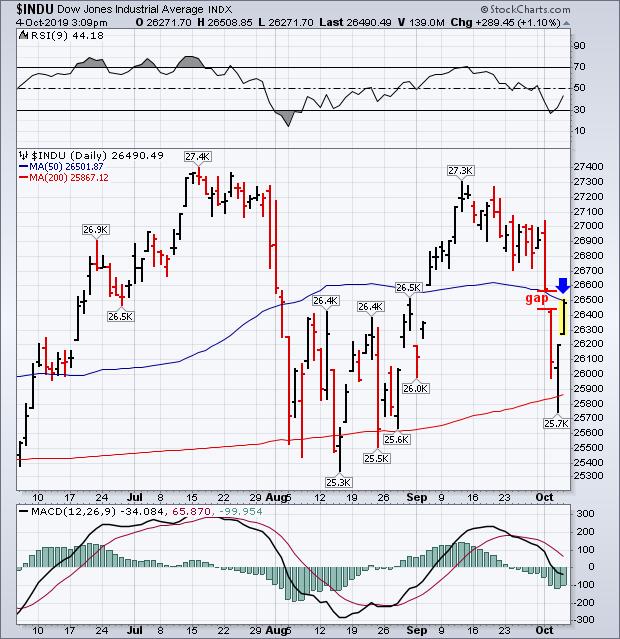Click the MA(200) 25867.12 legend text

[69, 178]
